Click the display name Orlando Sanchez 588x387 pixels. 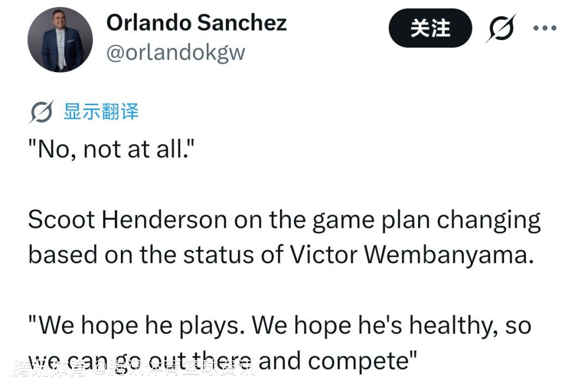[196, 23]
